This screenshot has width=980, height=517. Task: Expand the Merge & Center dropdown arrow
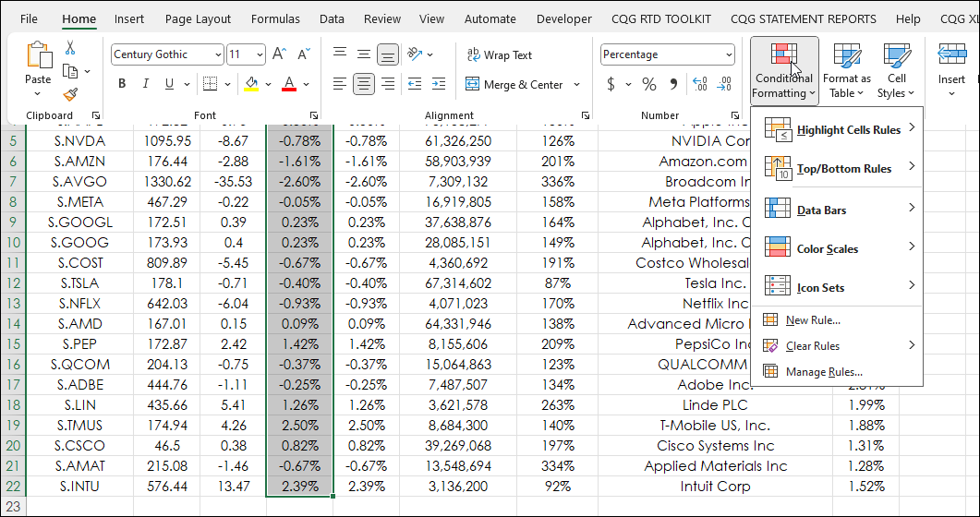coord(576,84)
